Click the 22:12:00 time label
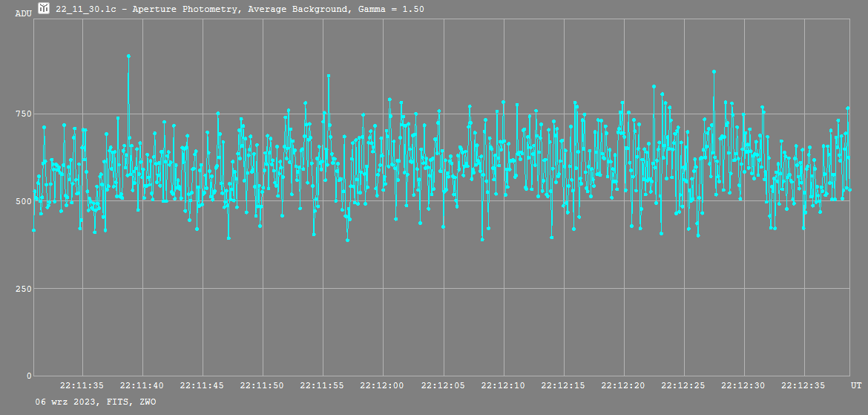The height and width of the screenshot is (415, 868). click(383, 385)
